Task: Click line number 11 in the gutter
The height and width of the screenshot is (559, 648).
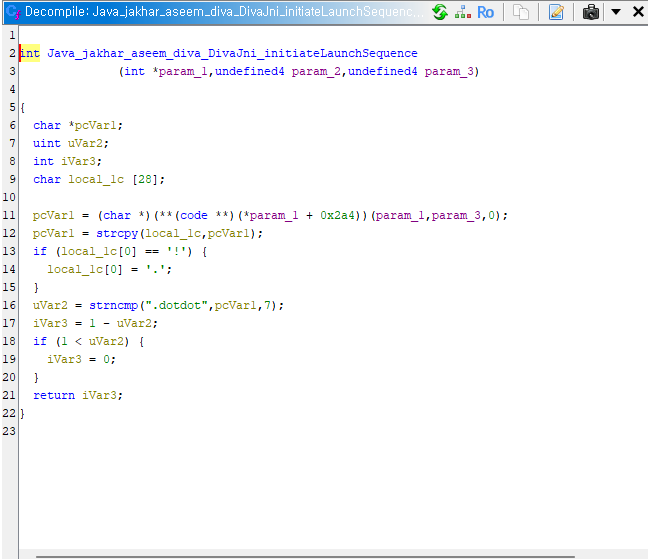Action: (9, 215)
